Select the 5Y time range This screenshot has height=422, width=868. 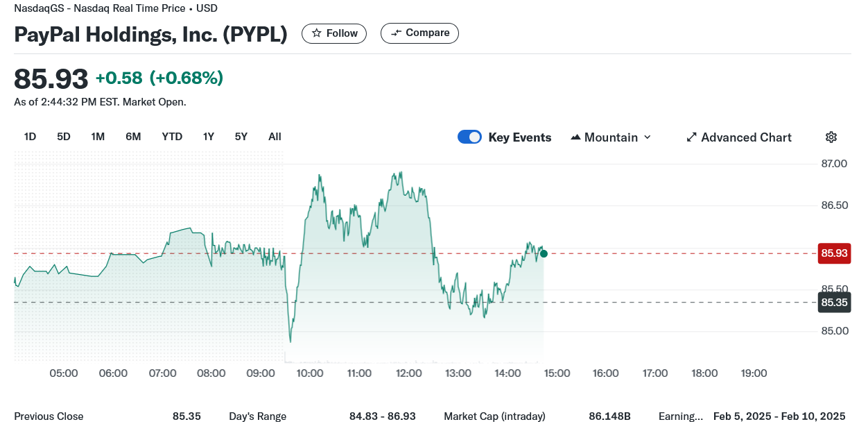[241, 137]
